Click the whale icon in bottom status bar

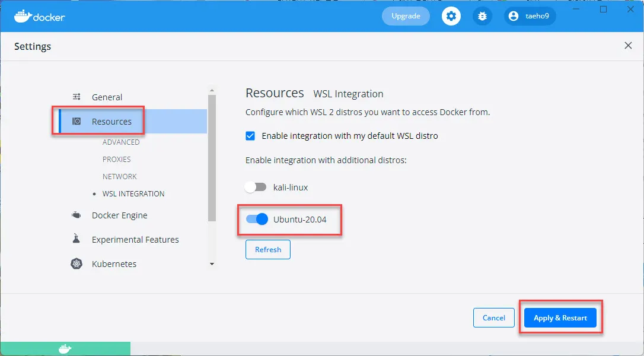point(65,349)
